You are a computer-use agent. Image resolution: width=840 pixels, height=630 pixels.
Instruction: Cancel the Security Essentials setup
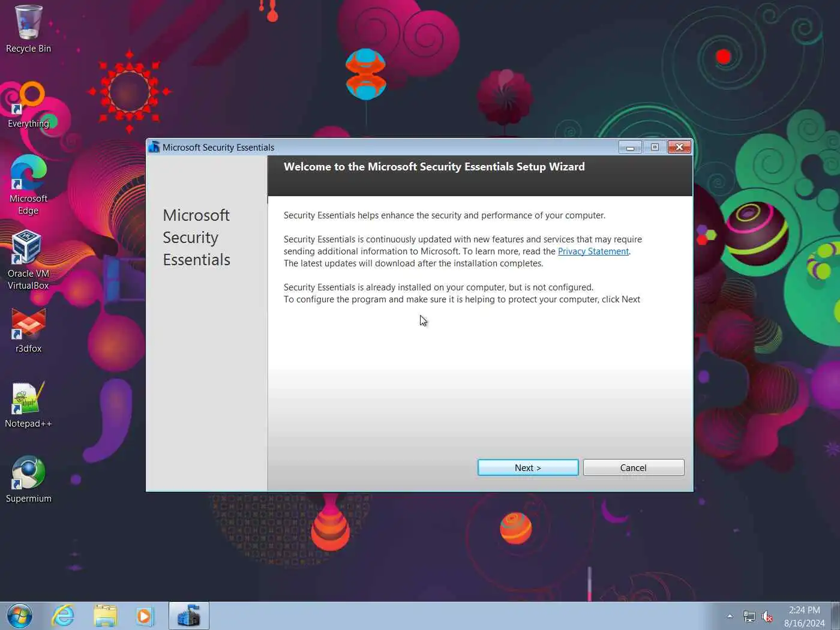634,467
